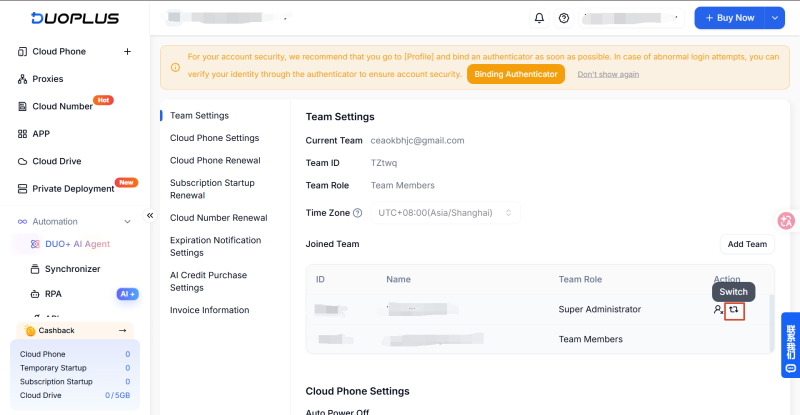Viewport: 800px width, 415px height.
Task: Open Cloud Number in the sidebar
Action: pos(62,106)
